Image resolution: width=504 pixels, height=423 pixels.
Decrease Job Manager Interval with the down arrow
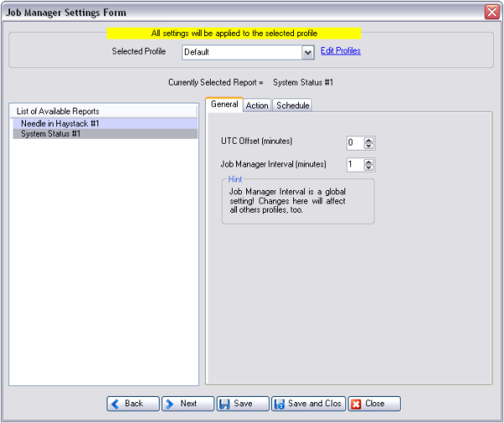point(369,167)
